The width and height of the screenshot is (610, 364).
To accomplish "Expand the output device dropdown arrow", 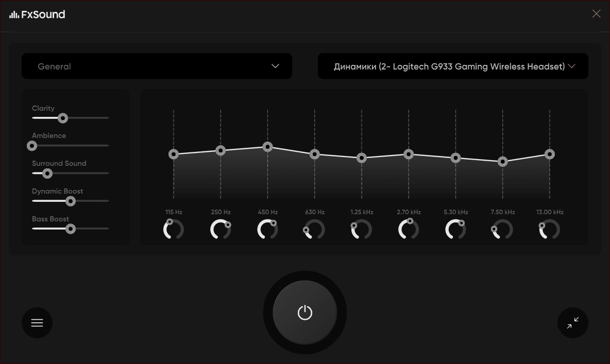I will pos(571,66).
